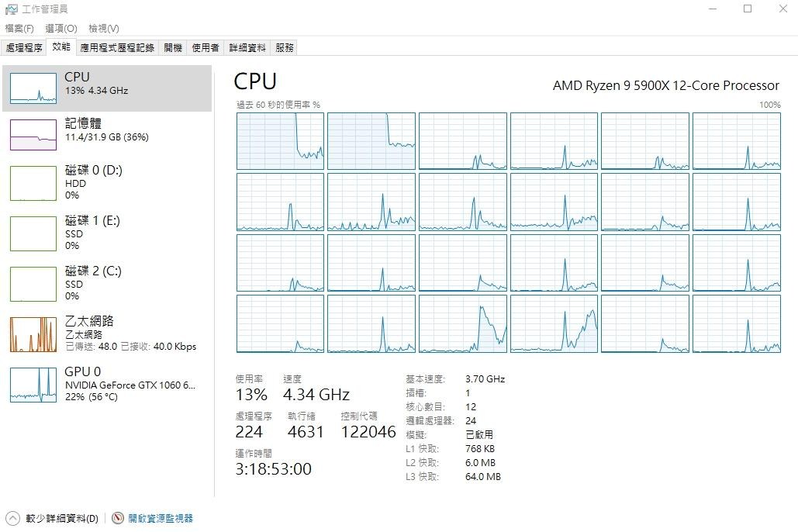Open the 選項 menu

coord(60,28)
